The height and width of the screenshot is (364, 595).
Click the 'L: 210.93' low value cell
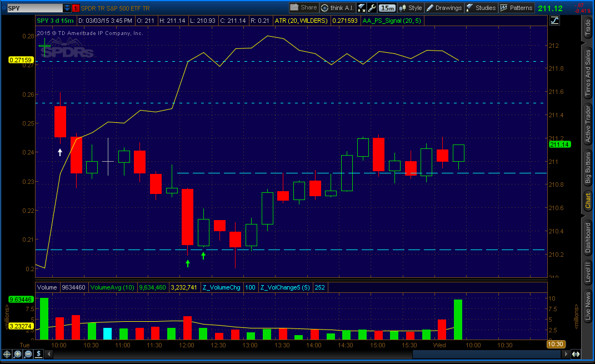click(x=203, y=21)
